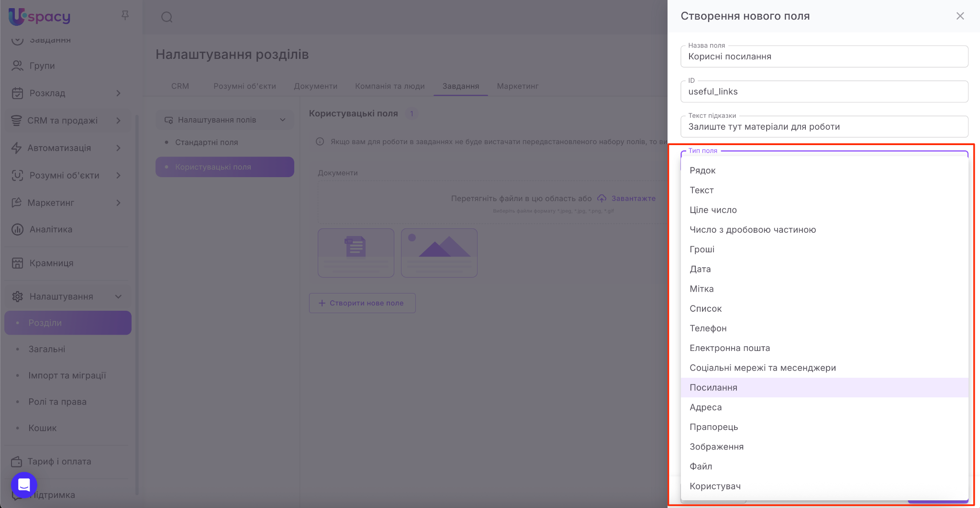This screenshot has height=508, width=980.
Task: Click the info icon beside the hint text
Action: coord(320,142)
